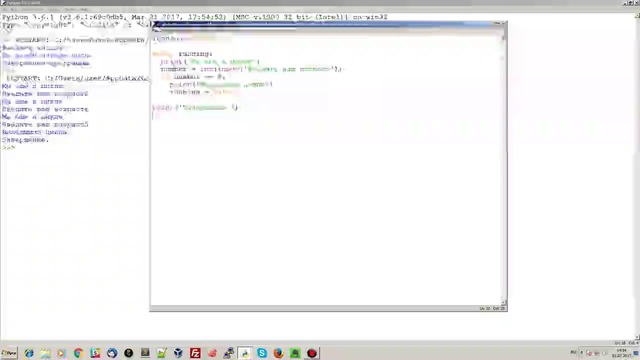Open Thunderbird mail from the taskbar
640x360 pixels.
112,353
